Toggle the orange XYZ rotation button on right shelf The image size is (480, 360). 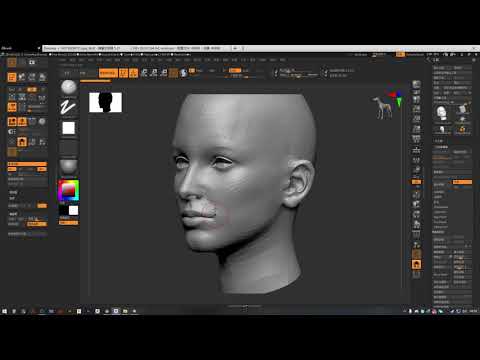[x=416, y=182]
